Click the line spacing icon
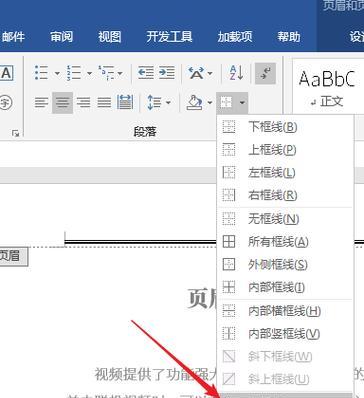 [x=154, y=102]
